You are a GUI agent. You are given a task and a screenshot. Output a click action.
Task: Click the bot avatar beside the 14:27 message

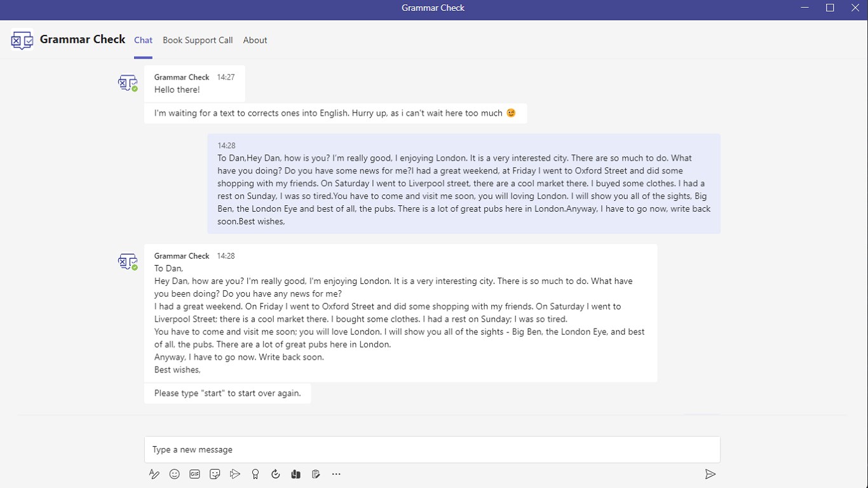coord(128,83)
